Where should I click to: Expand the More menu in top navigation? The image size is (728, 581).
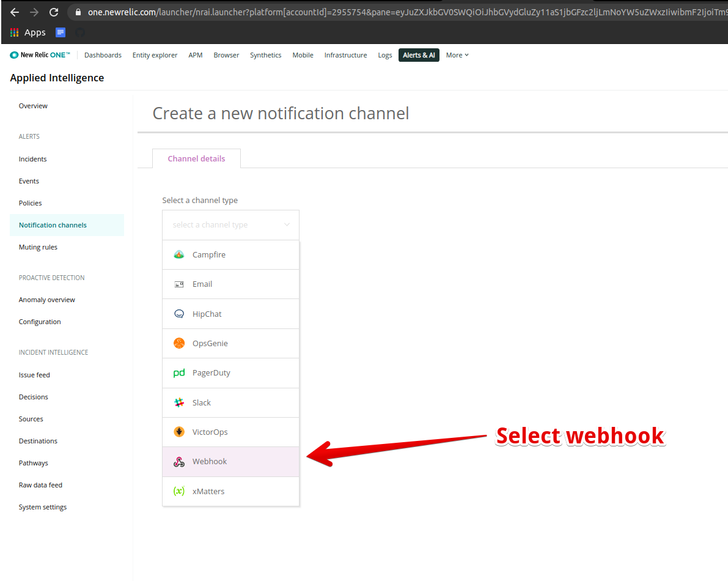457,55
